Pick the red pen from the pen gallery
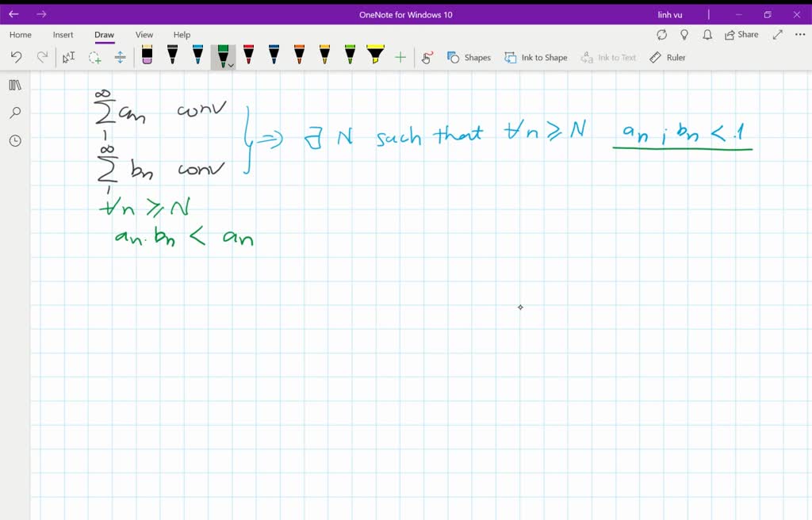This screenshot has width=812, height=520. click(248, 55)
